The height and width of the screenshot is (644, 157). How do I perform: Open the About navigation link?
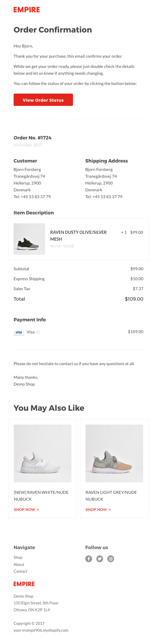19,564
